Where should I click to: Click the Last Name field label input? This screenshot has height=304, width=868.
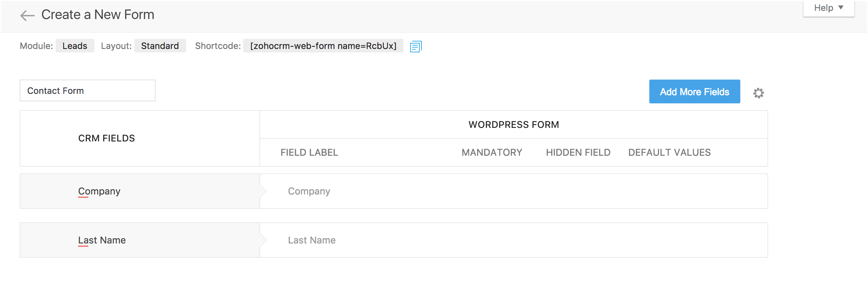point(374,240)
